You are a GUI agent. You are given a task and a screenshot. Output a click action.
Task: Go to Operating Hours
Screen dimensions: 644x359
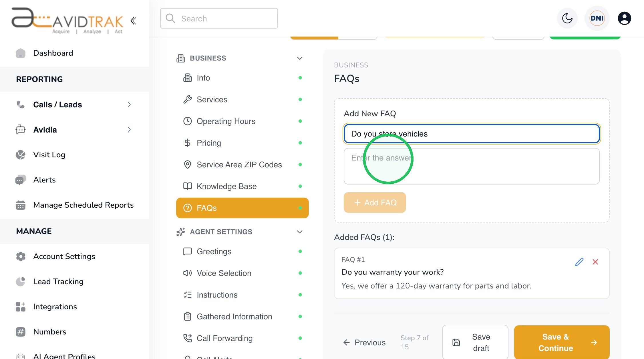coord(242,121)
